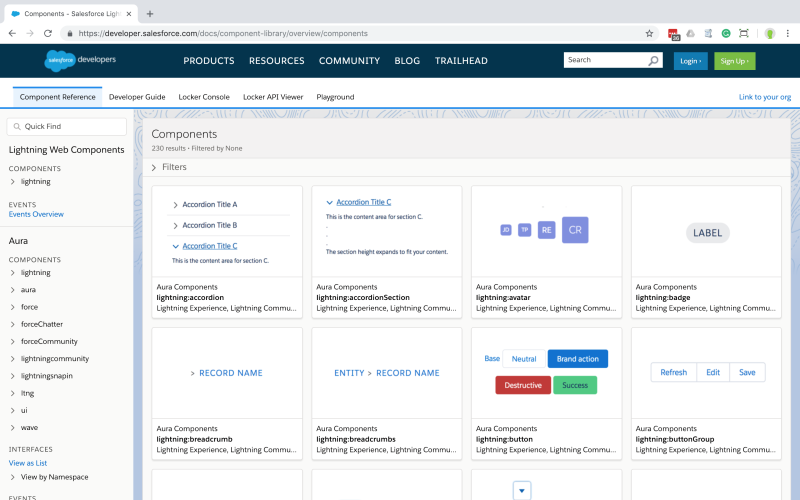This screenshot has height=500, width=800.
Task: Open the Chrome profile avatar
Action: (770, 33)
